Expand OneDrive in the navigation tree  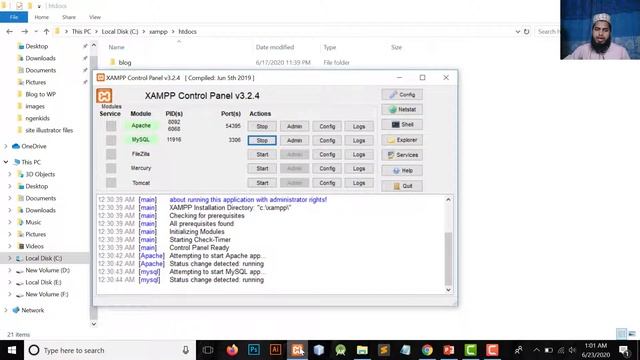tap(6, 146)
